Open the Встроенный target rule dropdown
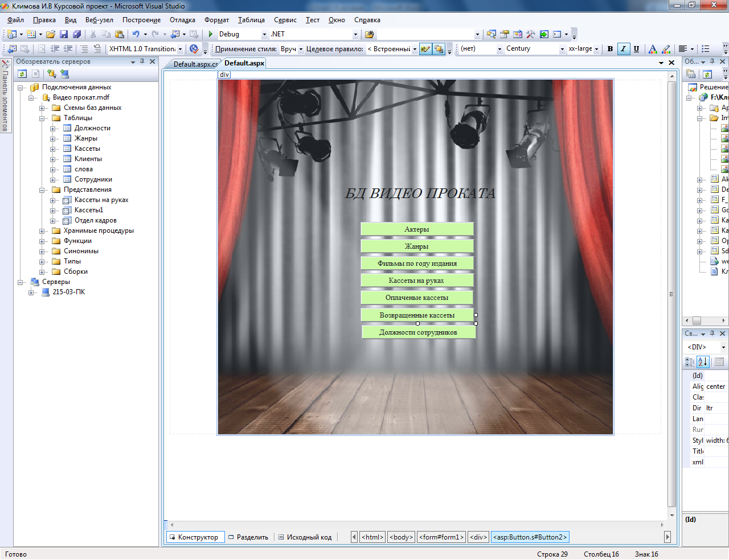Image resolution: width=729 pixels, height=560 pixels. coord(415,49)
